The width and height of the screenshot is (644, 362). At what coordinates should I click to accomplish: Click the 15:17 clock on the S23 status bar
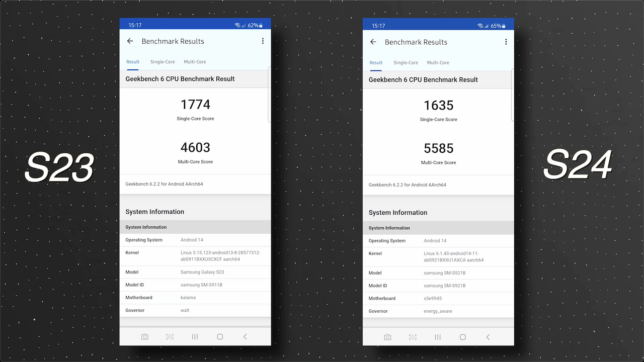tap(135, 25)
